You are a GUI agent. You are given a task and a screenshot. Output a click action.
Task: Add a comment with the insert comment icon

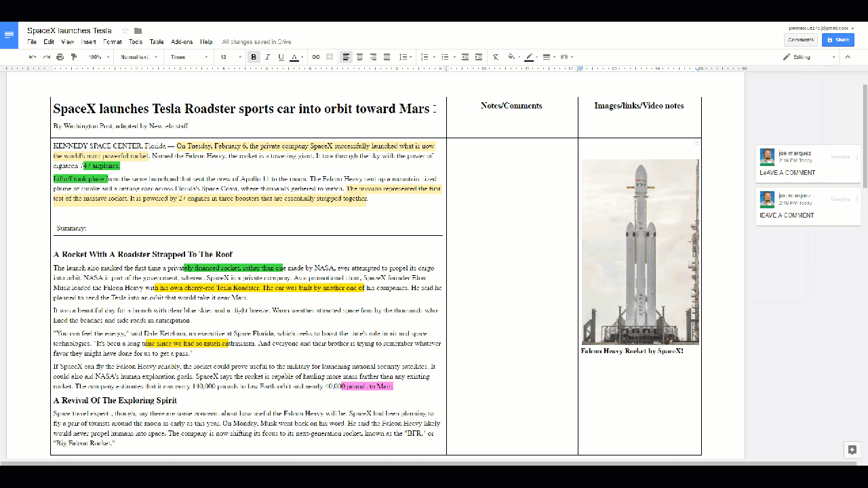tap(330, 57)
